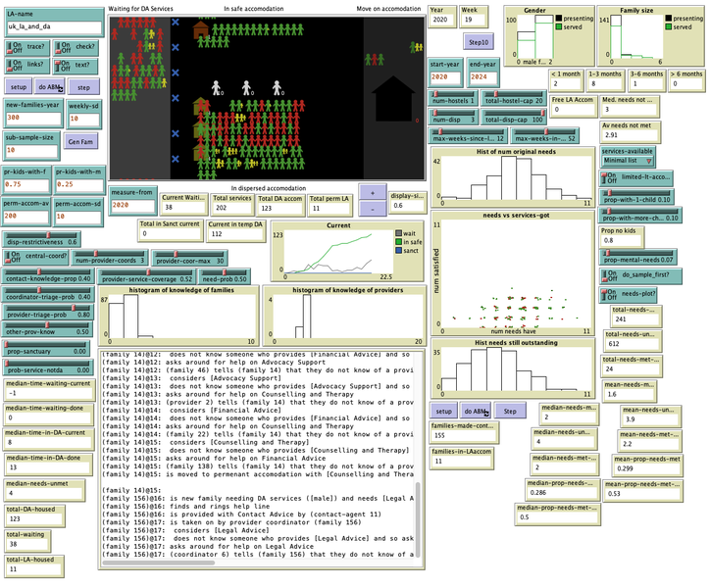This screenshot has height=588, width=710.
Task: Adjust the prop-with-1-child slider
Action: [637, 196]
